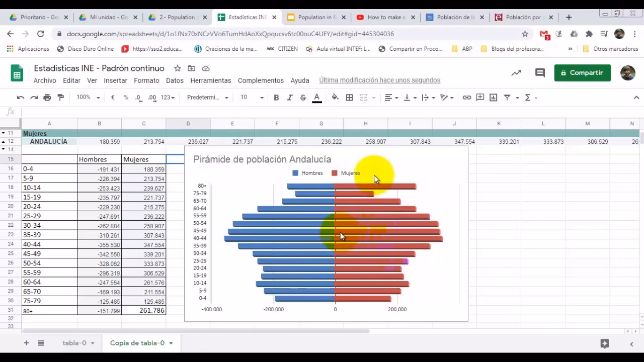Open the Insertar menu
The width and height of the screenshot is (644, 362).
click(115, 80)
